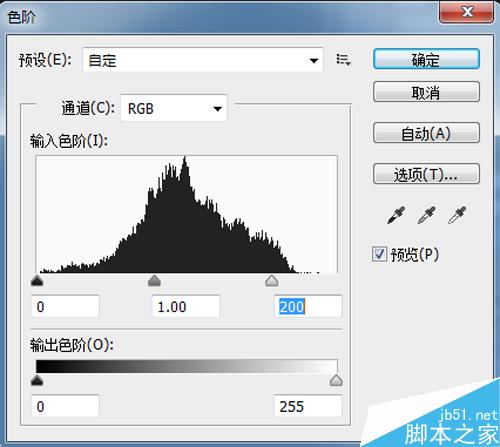The width and height of the screenshot is (500, 447).
Task: Open 选项(T)... options
Action: tap(426, 174)
